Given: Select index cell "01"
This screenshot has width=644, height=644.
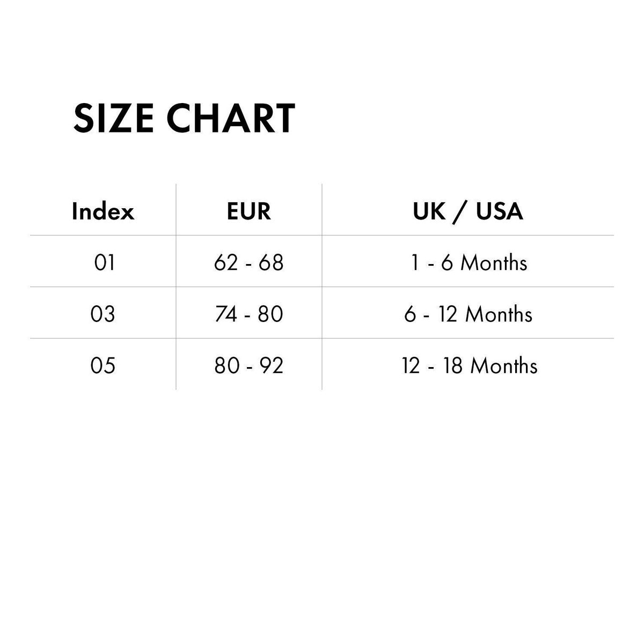Looking at the screenshot, I should pos(104,263).
